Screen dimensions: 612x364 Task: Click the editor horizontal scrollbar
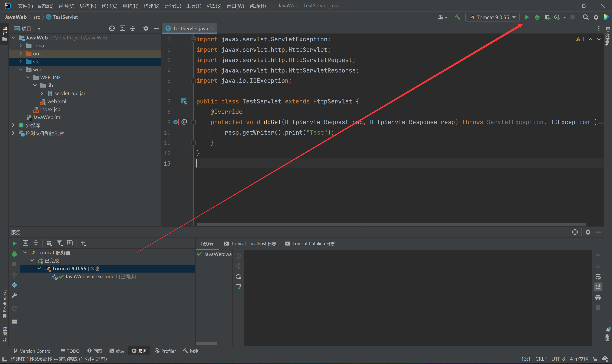pyautogui.click(x=391, y=224)
